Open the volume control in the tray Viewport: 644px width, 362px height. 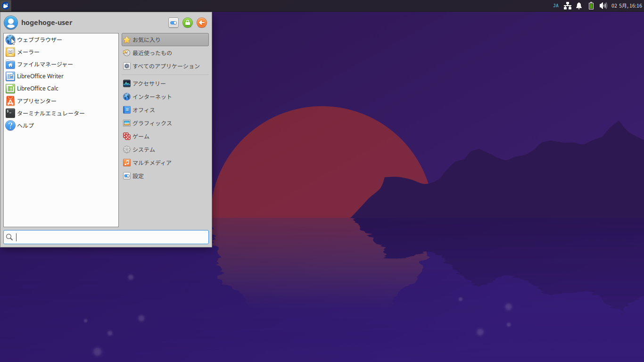pos(603,6)
